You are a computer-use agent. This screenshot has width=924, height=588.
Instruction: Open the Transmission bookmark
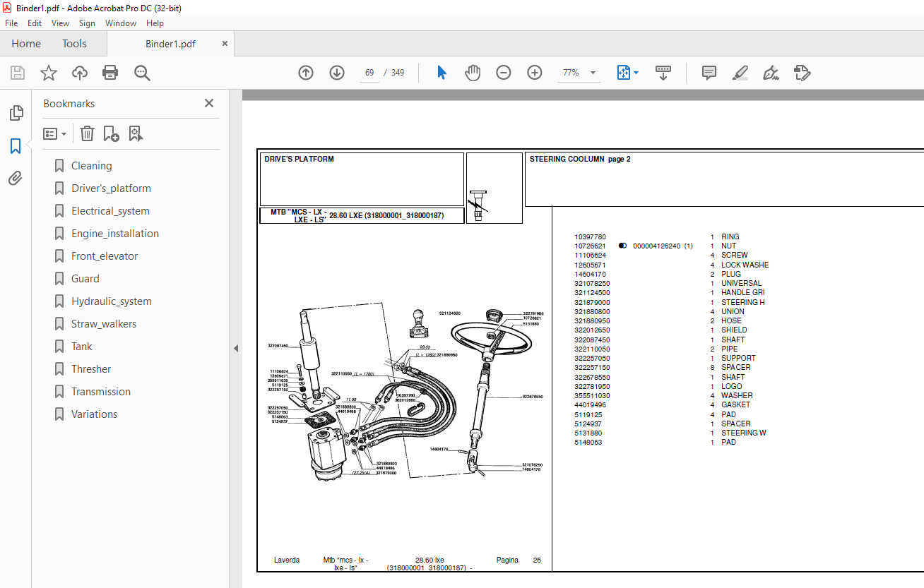point(101,392)
